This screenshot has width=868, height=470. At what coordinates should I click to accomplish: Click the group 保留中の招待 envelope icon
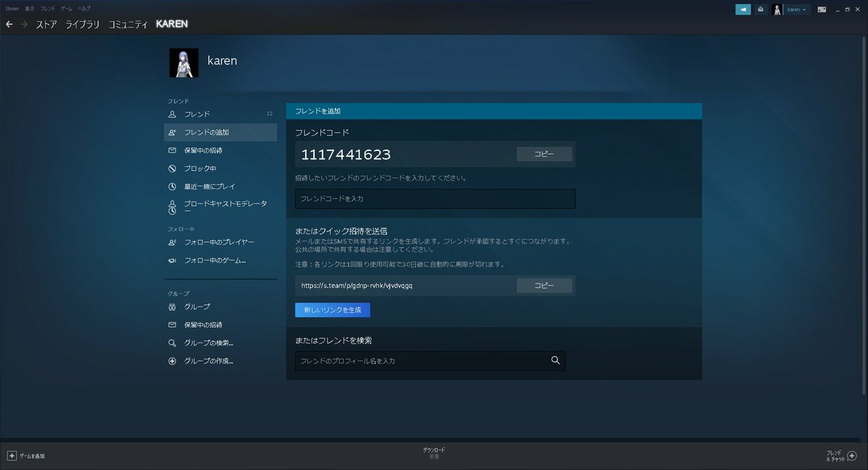click(172, 325)
